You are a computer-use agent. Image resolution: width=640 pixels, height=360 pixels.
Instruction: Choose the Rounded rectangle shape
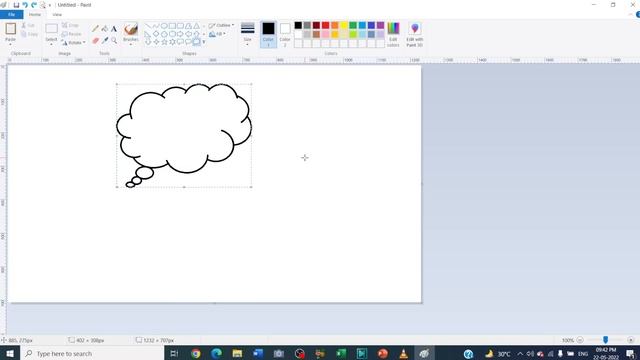(180, 26)
